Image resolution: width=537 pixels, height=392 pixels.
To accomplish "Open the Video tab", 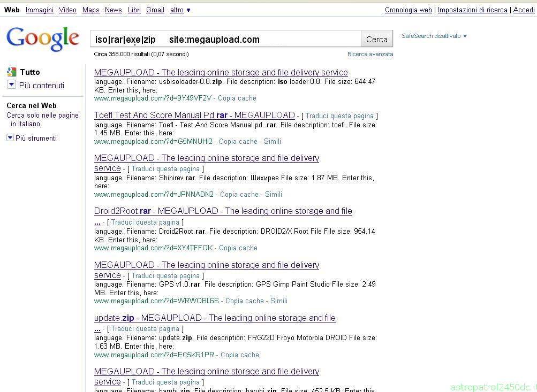I will pyautogui.click(x=67, y=10).
